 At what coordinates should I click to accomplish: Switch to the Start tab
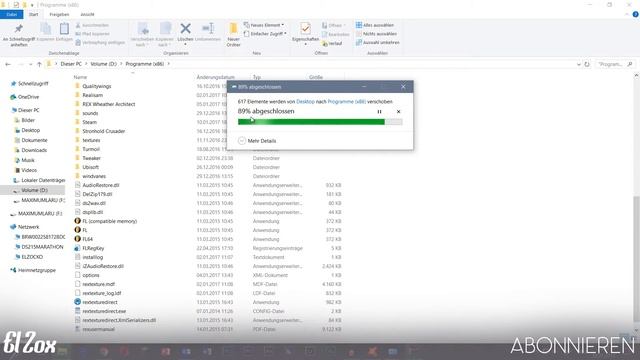tap(33, 14)
